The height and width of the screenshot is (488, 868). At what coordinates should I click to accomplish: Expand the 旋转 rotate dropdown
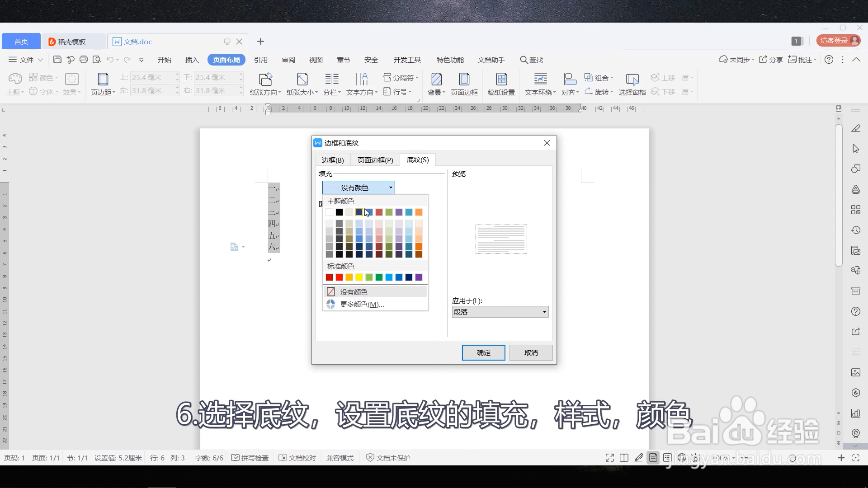pos(599,92)
